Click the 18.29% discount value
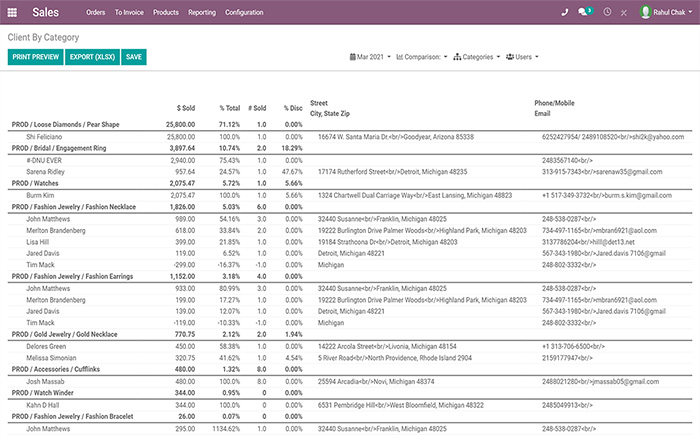The image size is (700, 435). click(x=292, y=148)
